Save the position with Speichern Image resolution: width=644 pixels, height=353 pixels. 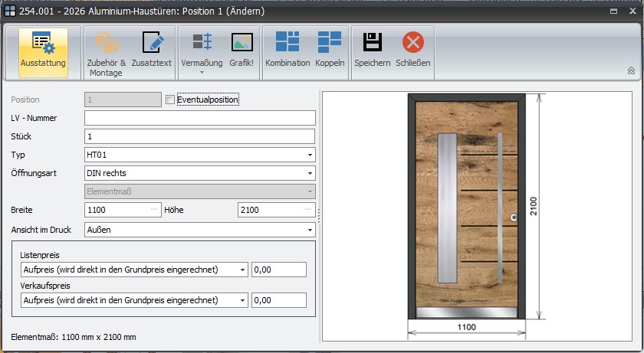[x=373, y=49]
